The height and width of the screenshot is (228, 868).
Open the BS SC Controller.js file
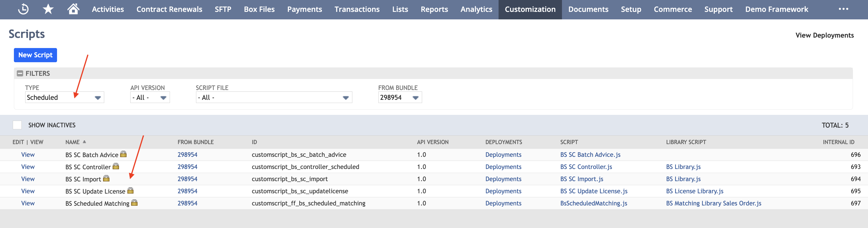[x=586, y=167]
